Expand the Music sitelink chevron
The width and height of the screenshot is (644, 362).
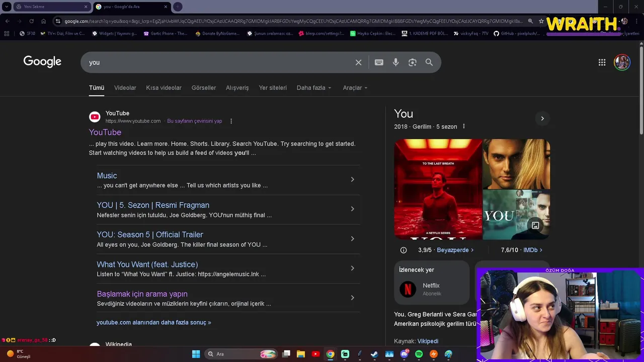pyautogui.click(x=352, y=179)
